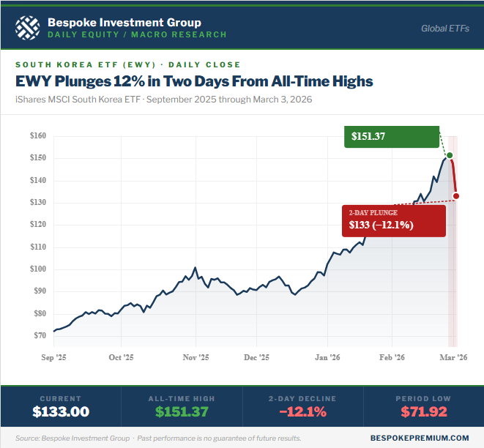
Task: Click the 2-Day Decline −12.1% stat tile
Action: coord(302,406)
